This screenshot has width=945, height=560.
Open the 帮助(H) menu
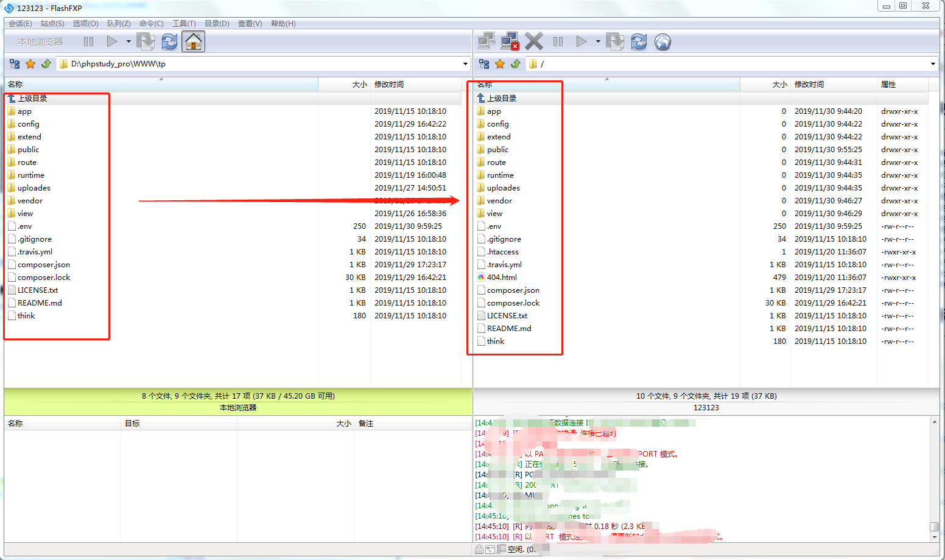(283, 24)
